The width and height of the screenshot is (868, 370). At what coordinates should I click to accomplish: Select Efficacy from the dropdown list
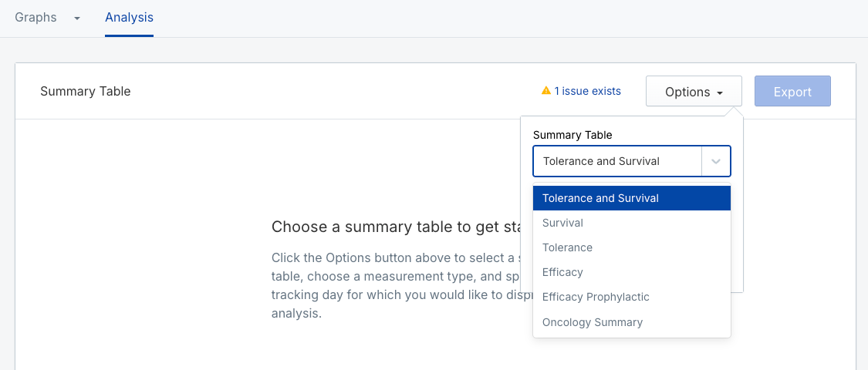(x=562, y=272)
